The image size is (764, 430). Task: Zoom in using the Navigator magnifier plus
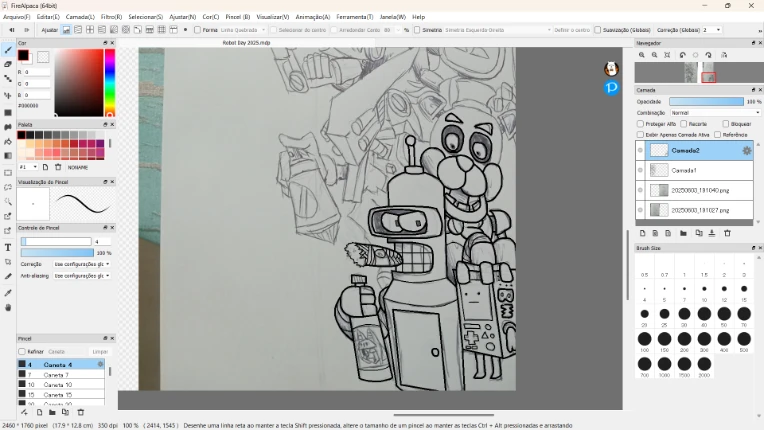642,55
